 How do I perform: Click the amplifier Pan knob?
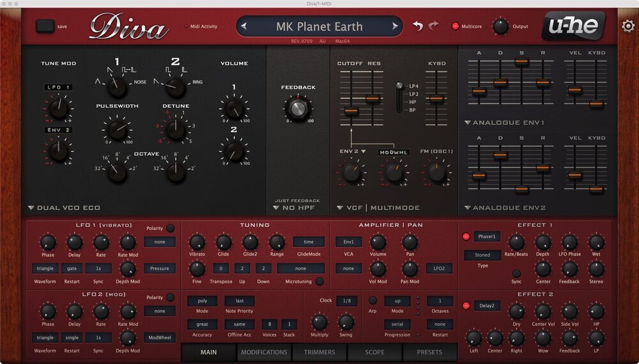[410, 243]
